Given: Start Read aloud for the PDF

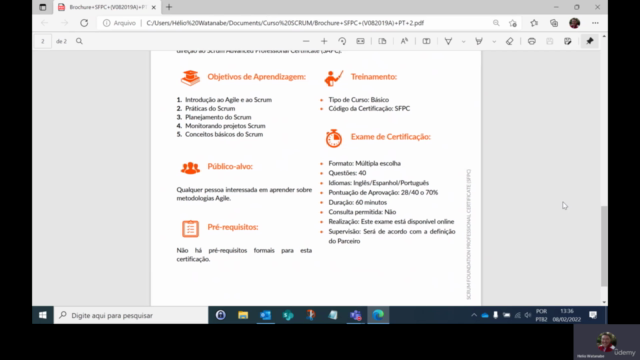Looking at the screenshot, I should (x=404, y=41).
